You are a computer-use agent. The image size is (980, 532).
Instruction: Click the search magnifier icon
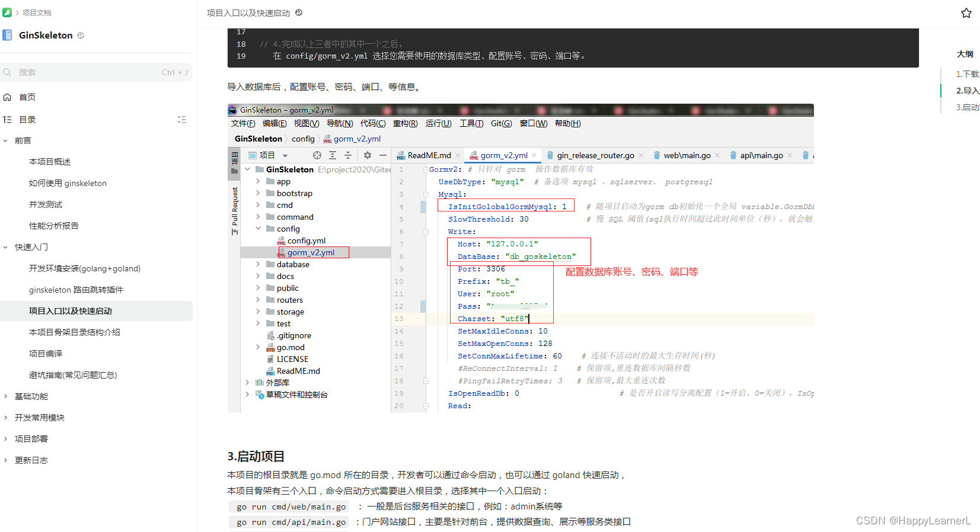pyautogui.click(x=7, y=72)
